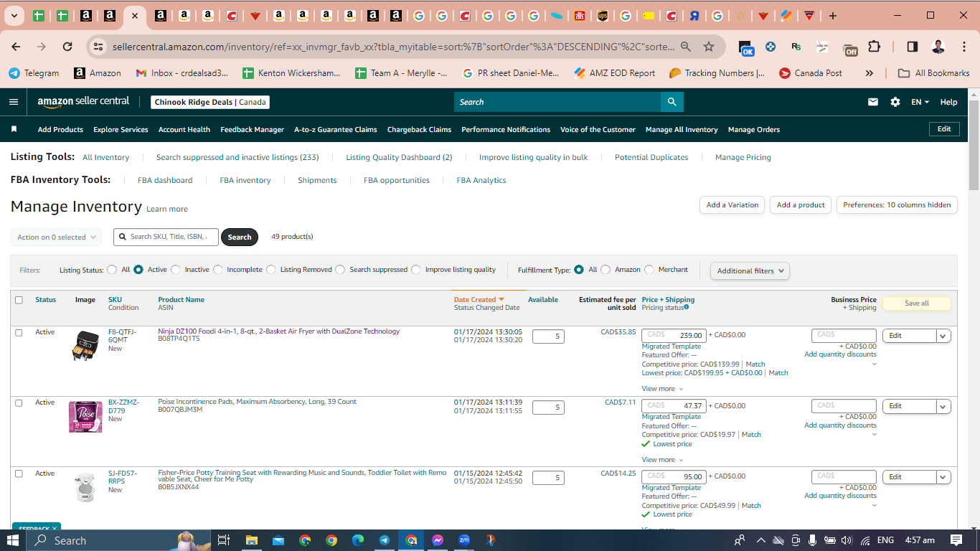
Task: Open the Canada Post bookmark
Action: (811, 73)
